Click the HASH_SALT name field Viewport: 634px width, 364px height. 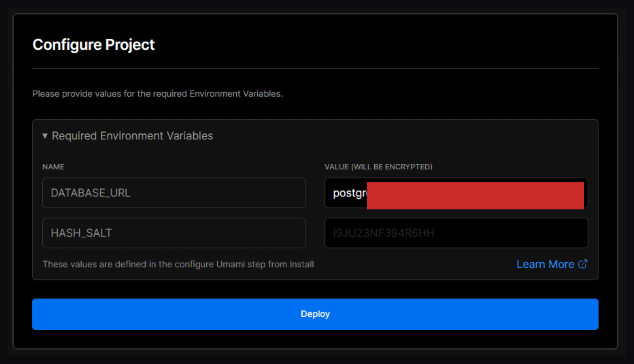pyautogui.click(x=174, y=233)
